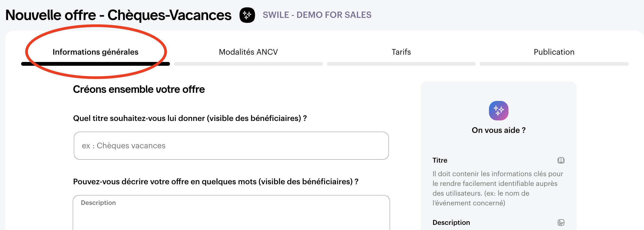Screen dimensions: 644x230
Task: Click the grey progress bar under Modalités ANCV
Action: point(248,64)
